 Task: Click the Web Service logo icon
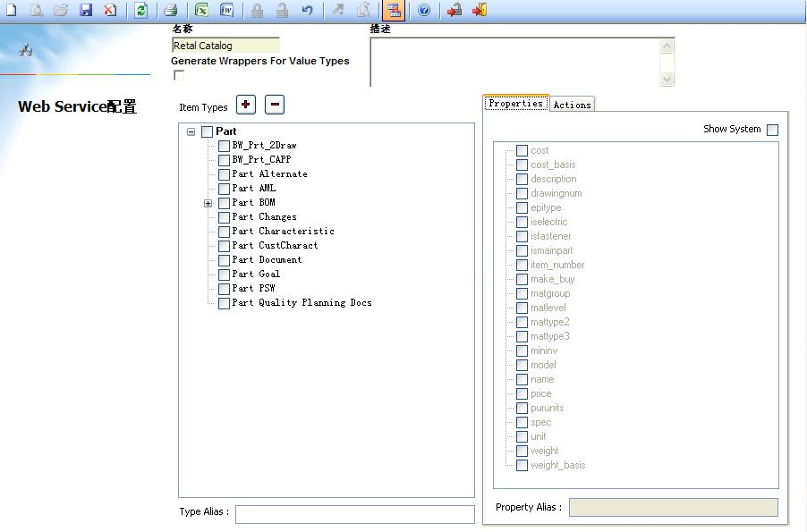click(x=26, y=49)
